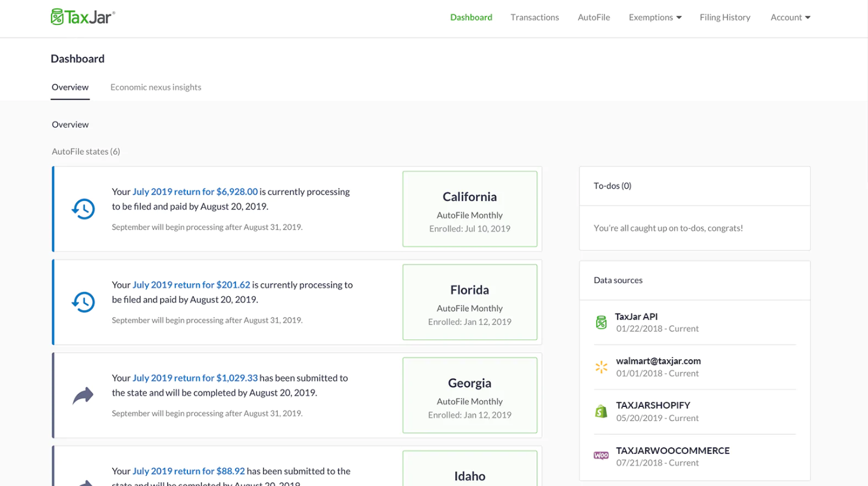The image size is (868, 486).
Task: Click Georgia's submitted arrow icon
Action: point(83,395)
